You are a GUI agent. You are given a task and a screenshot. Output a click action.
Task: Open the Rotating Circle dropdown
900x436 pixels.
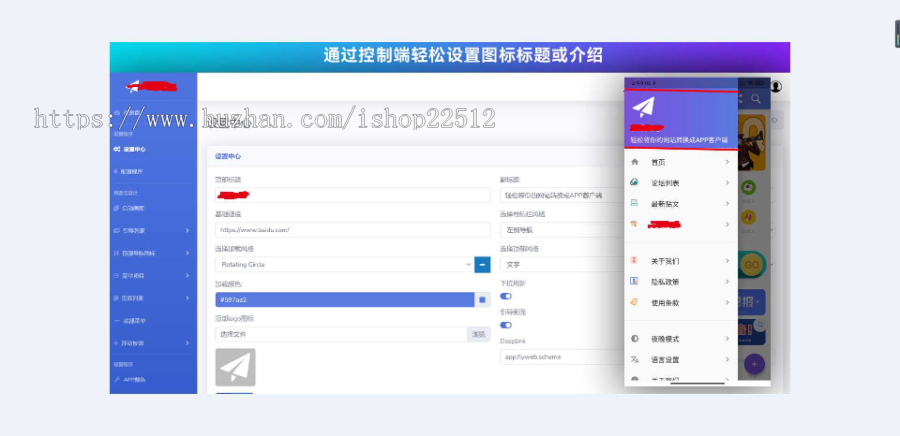pos(344,264)
